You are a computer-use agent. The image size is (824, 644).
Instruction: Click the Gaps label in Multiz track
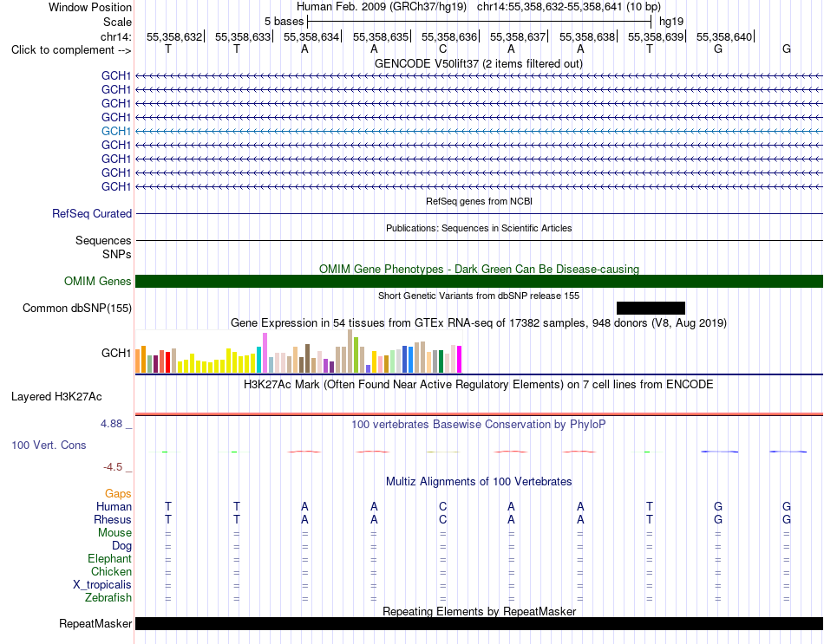click(118, 494)
